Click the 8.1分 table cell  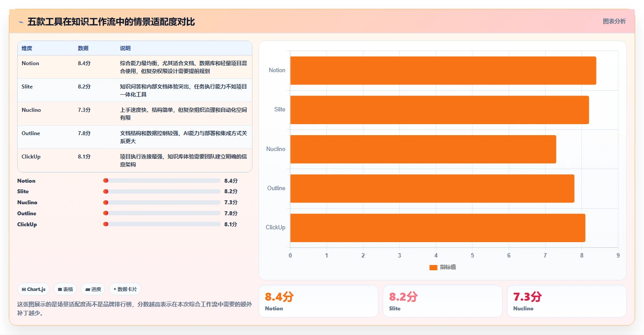[x=84, y=157]
